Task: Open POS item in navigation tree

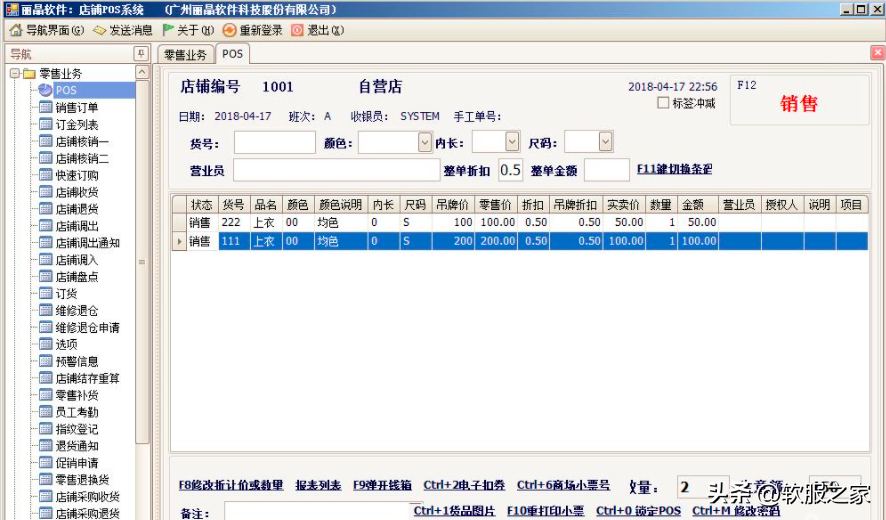Action: click(x=65, y=91)
